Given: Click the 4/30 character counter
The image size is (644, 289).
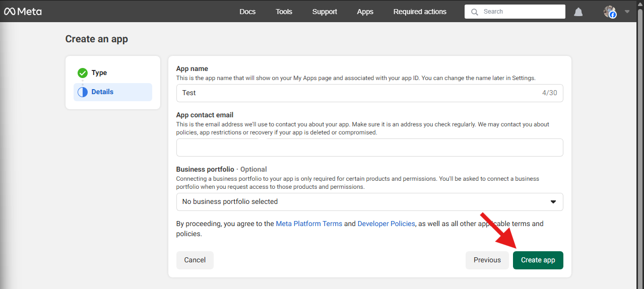Looking at the screenshot, I should (x=550, y=93).
